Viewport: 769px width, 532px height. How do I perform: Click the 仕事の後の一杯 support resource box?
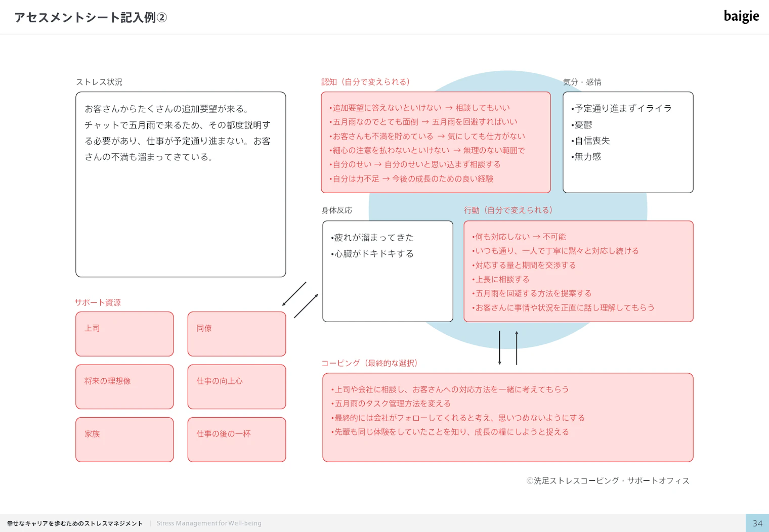[237, 439]
